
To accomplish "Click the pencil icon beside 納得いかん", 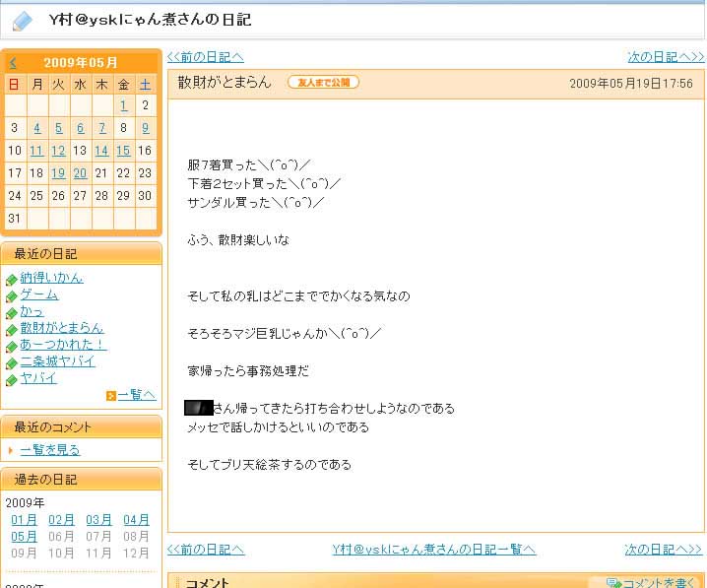I will click(x=11, y=280).
